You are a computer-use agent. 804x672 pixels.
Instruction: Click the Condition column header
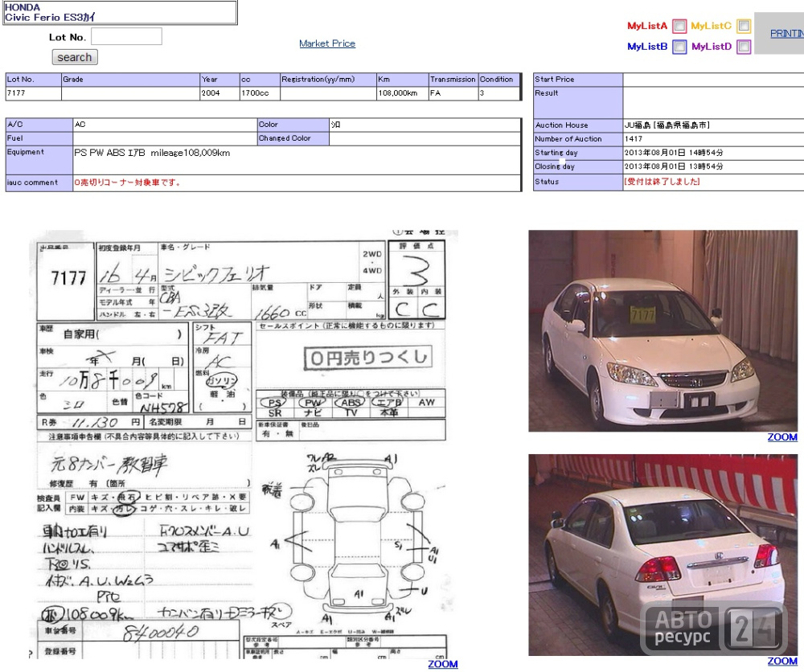click(x=499, y=80)
